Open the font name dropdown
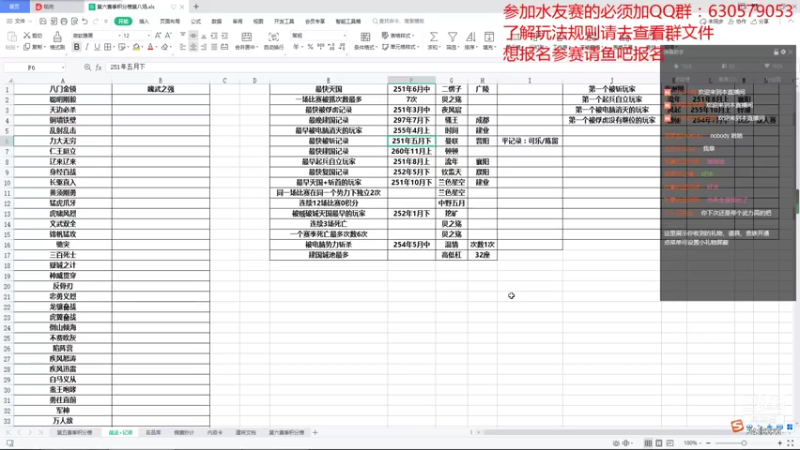This screenshot has height=450, width=800. 119,36
